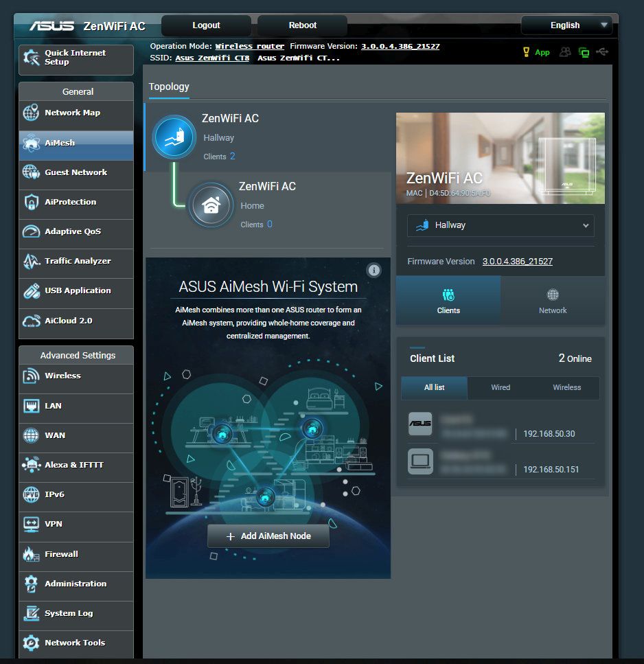Image resolution: width=644 pixels, height=664 pixels.
Task: Filter client list to Wired
Action: (x=501, y=387)
